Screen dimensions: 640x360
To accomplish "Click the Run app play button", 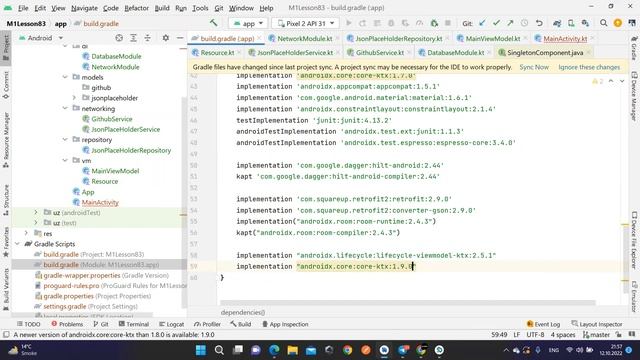I will [349, 23].
